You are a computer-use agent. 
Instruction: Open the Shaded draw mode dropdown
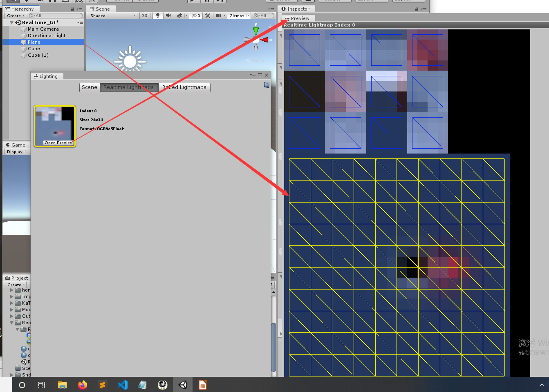112,16
